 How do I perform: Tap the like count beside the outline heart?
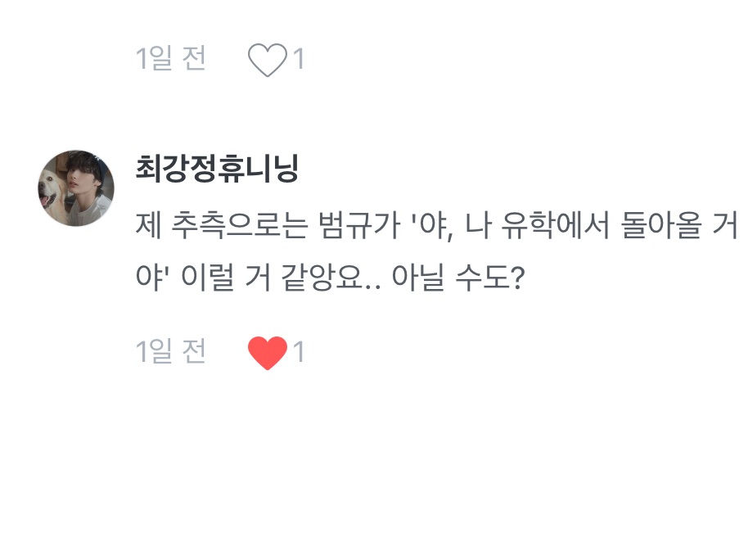click(x=299, y=60)
